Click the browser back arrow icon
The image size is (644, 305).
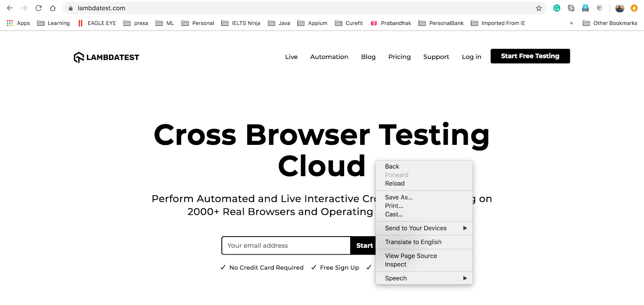coord(10,8)
